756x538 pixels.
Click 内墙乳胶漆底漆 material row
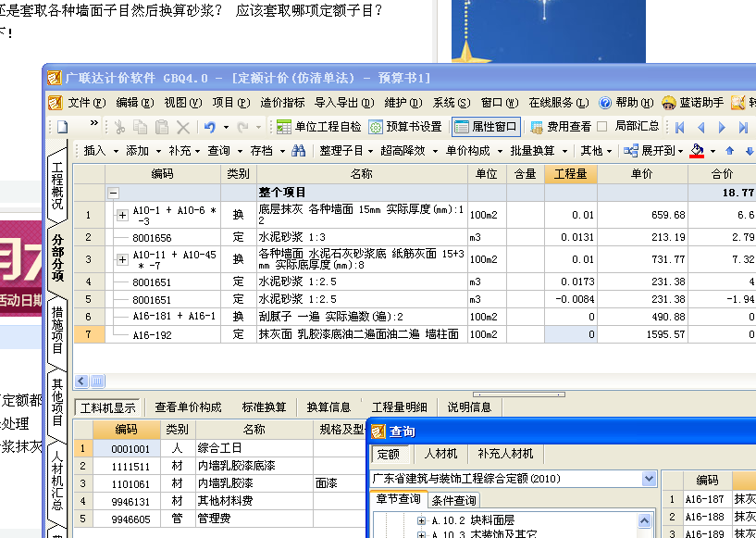pyautogui.click(x=221, y=466)
